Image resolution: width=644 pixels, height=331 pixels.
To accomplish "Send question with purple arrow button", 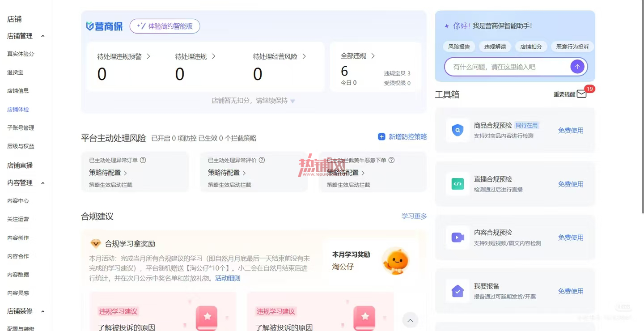I will click(577, 67).
